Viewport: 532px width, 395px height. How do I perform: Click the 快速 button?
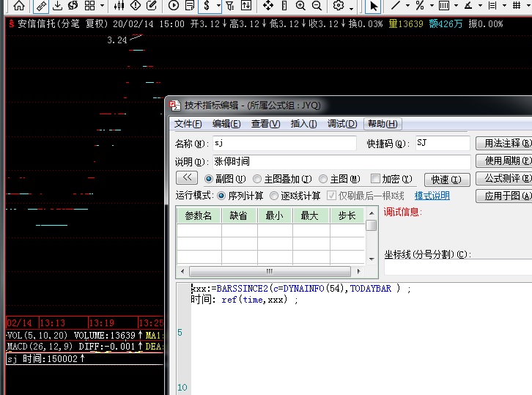pos(447,180)
